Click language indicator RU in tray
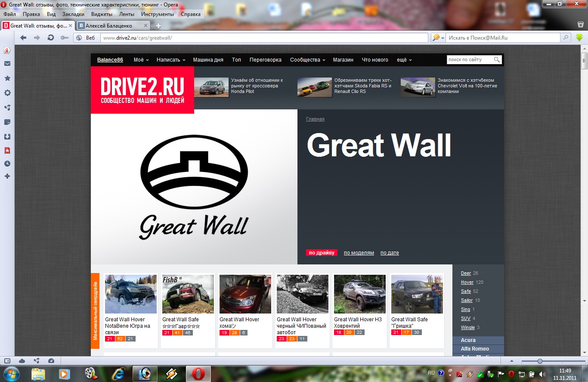 (x=431, y=373)
